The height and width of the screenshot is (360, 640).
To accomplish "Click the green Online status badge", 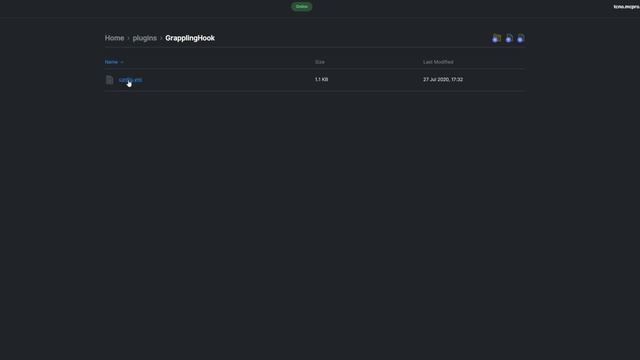I will 302,7.
